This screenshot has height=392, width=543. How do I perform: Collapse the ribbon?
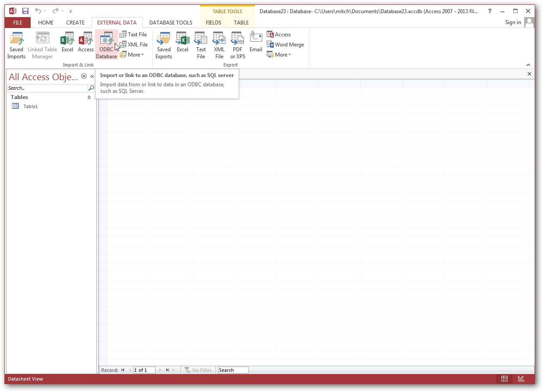[528, 64]
